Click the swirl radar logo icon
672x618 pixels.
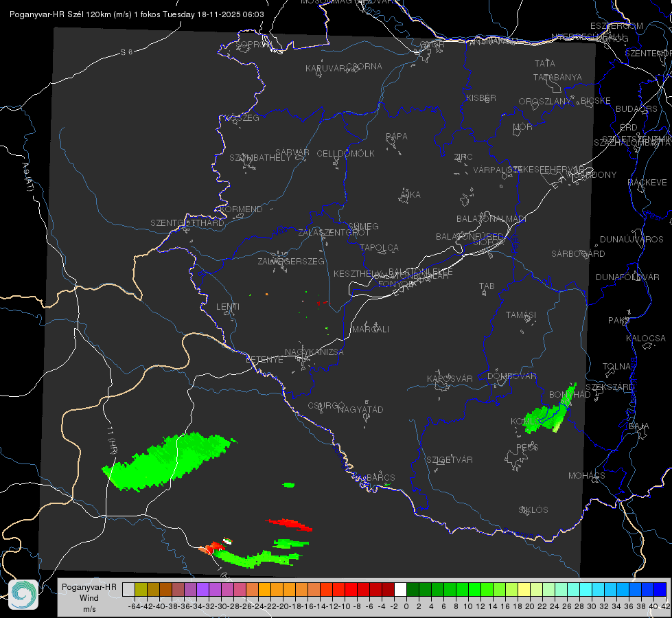23,595
